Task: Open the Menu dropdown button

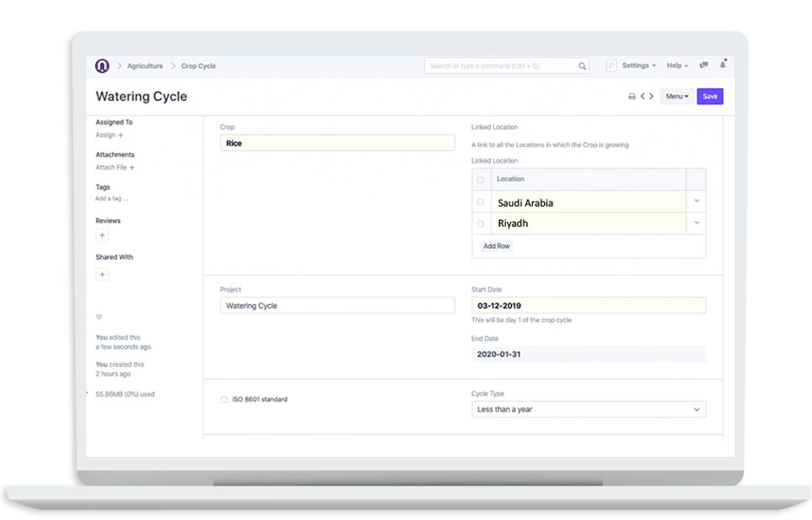Action: click(x=677, y=97)
